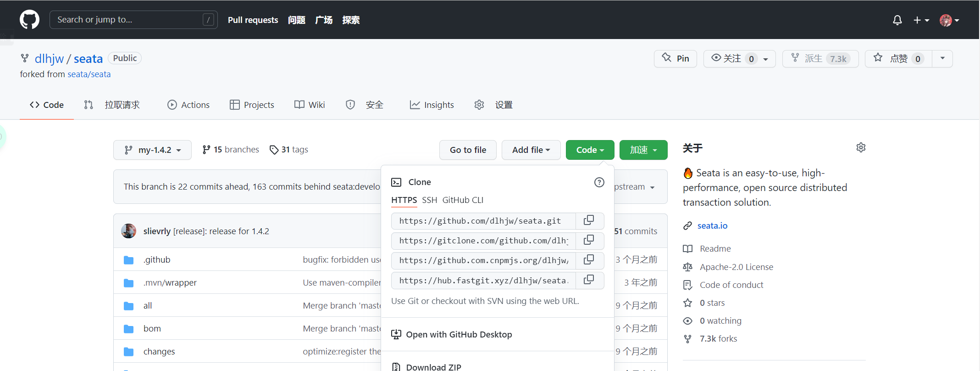Open the notifications bell
Image resolution: width=980 pixels, height=371 pixels.
(x=897, y=20)
